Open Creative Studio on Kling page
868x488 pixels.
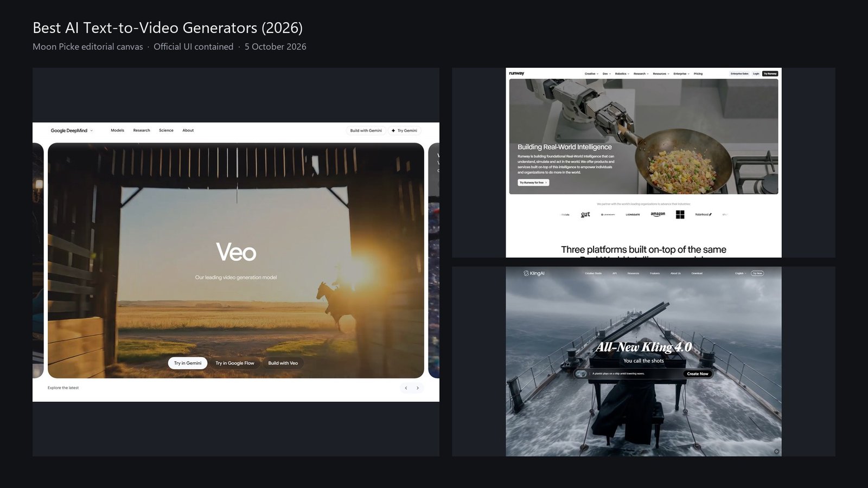593,273
